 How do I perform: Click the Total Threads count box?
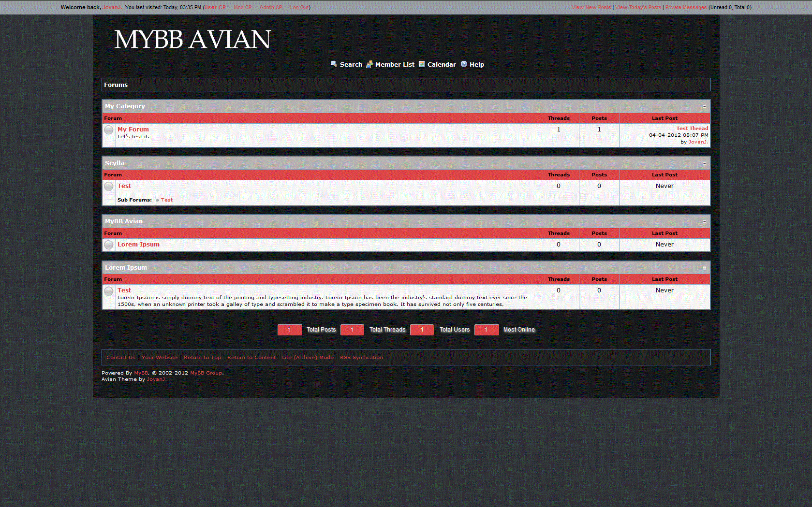(352, 330)
